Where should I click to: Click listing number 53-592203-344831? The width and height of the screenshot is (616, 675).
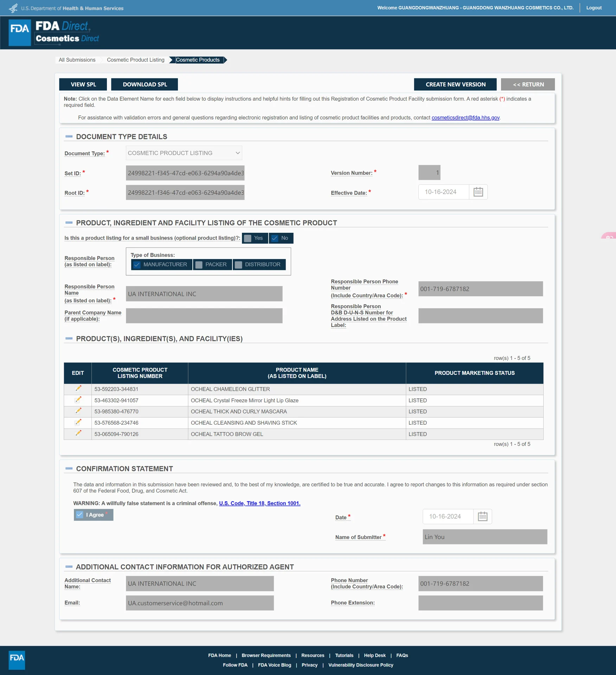pos(116,389)
